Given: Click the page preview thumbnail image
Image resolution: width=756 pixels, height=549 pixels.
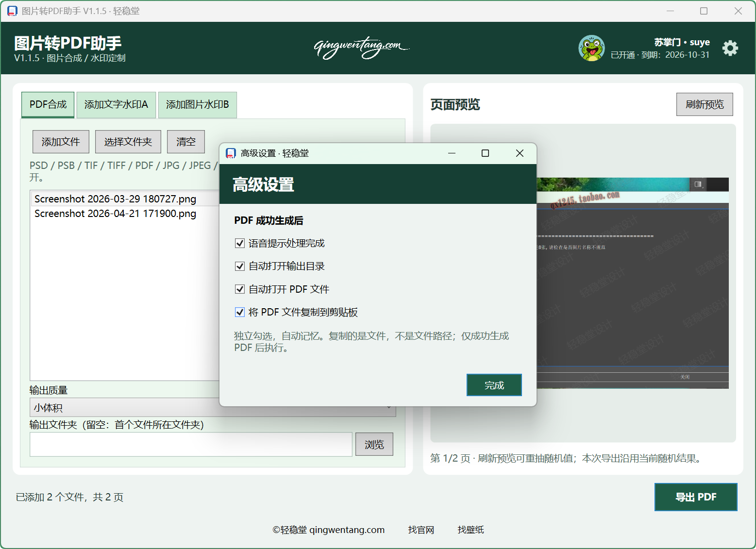Looking at the screenshot, I should pos(632,283).
